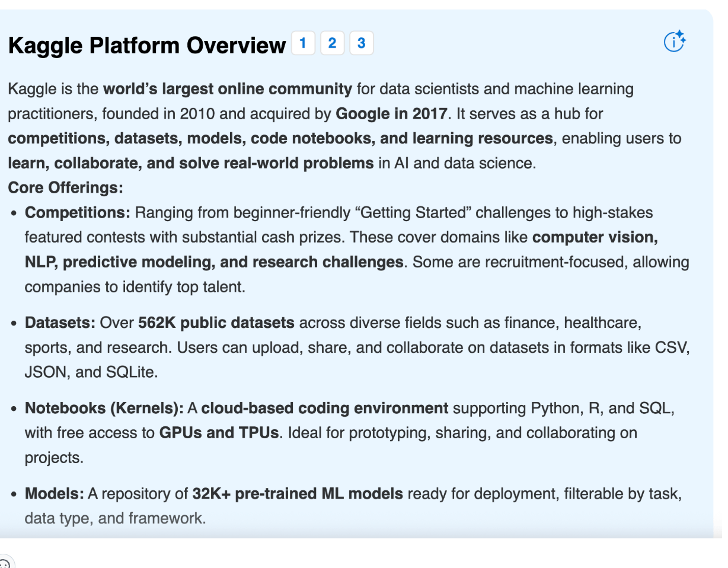Click bold text "world's largest online community"
This screenshot has height=568, width=728.
tap(228, 90)
